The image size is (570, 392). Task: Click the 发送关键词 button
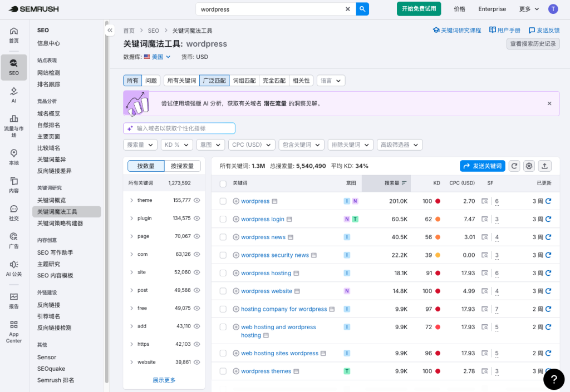pyautogui.click(x=482, y=166)
